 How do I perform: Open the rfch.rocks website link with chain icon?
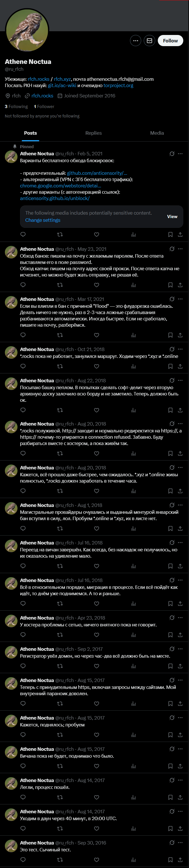tap(42, 96)
